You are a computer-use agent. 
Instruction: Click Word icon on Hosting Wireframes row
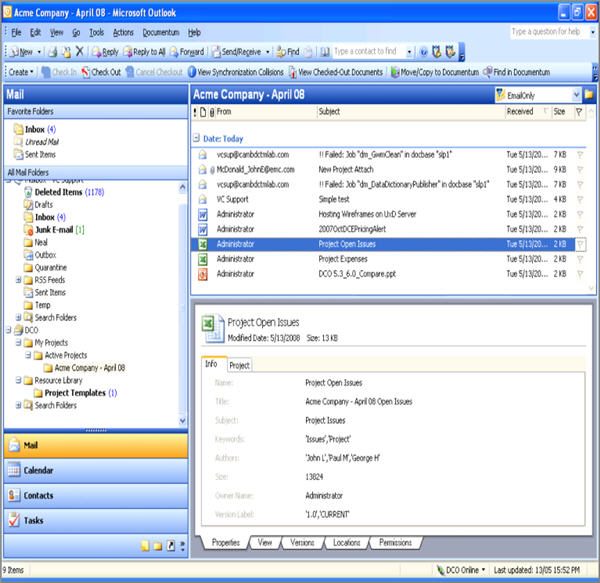pyautogui.click(x=202, y=214)
